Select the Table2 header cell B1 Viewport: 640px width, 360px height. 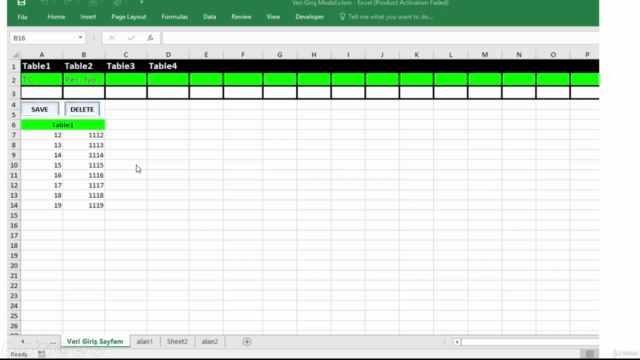[84, 66]
